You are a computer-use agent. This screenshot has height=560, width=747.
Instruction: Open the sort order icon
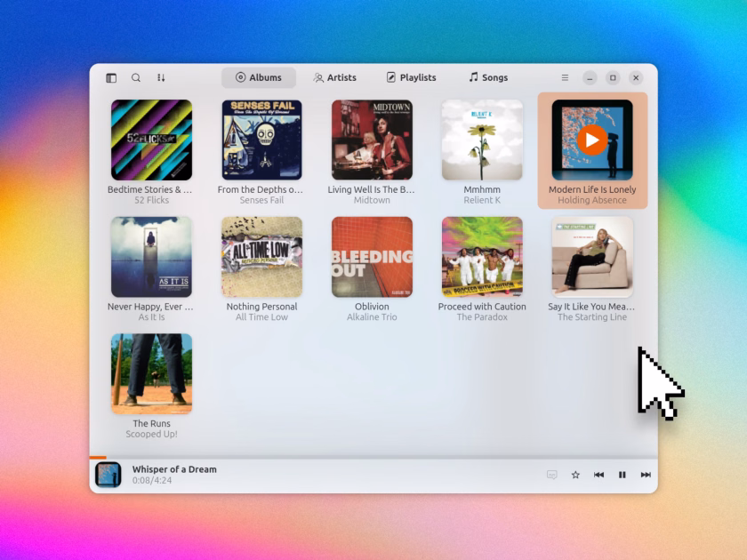(x=161, y=77)
